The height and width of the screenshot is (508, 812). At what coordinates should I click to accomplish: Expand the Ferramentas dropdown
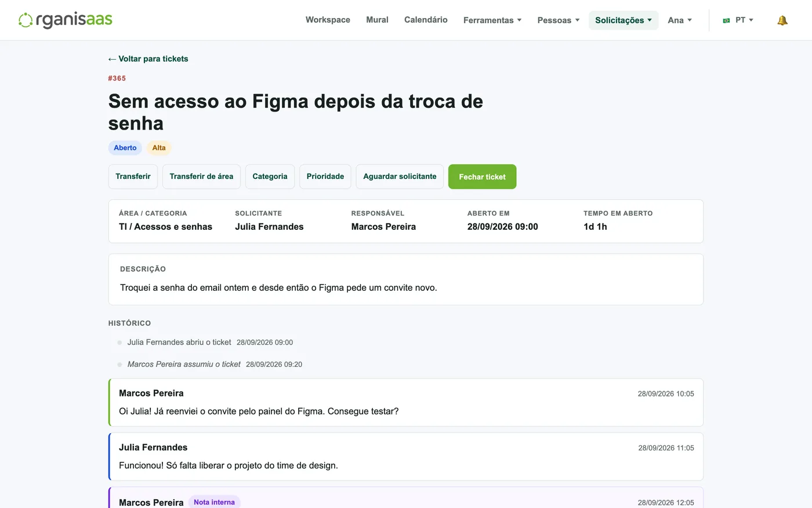492,20
